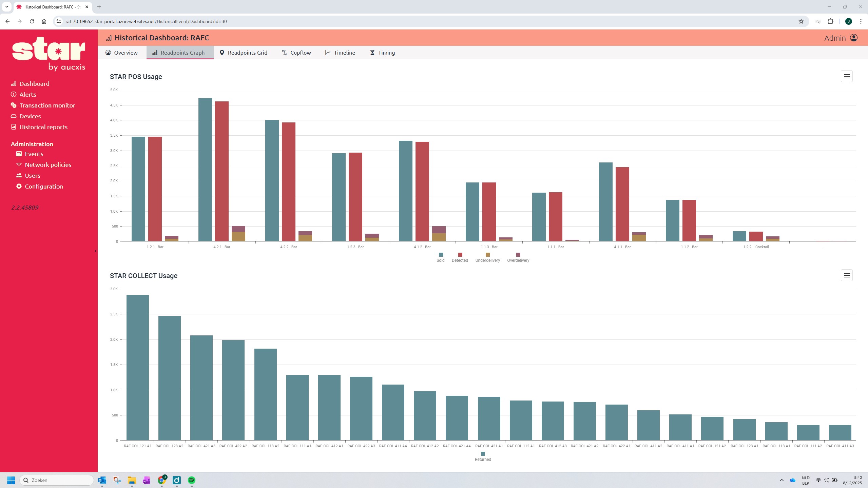Expand the browser tab search dropdown
The height and width of the screenshot is (488, 868).
click(x=6, y=7)
